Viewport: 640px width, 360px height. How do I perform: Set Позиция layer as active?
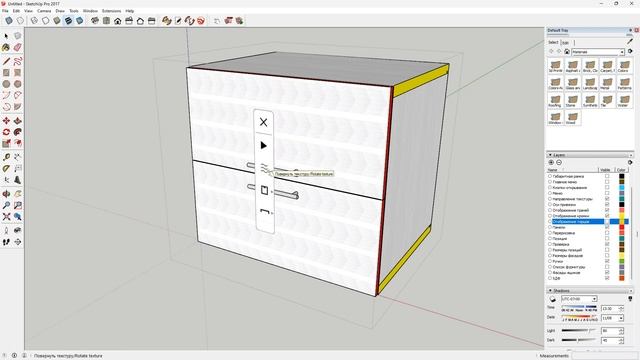pos(550,238)
